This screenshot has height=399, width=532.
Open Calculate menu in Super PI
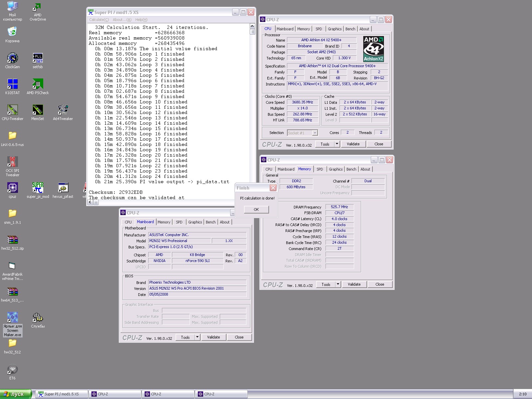(99, 20)
